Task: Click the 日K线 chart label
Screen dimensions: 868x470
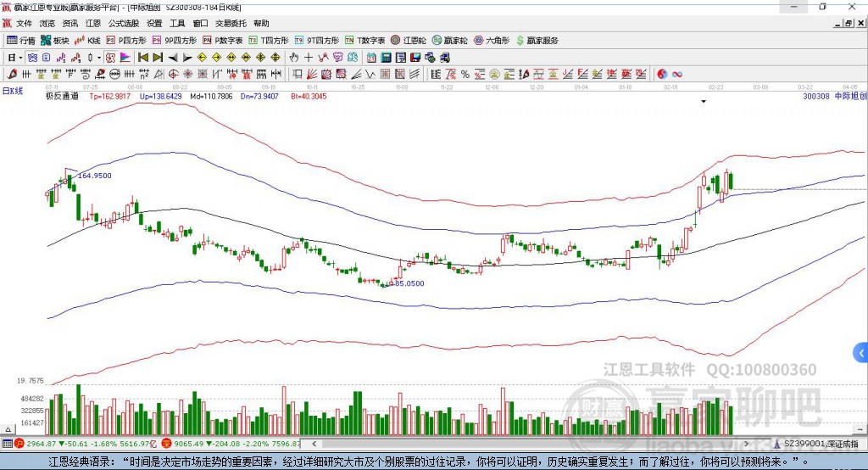Action: [13, 92]
